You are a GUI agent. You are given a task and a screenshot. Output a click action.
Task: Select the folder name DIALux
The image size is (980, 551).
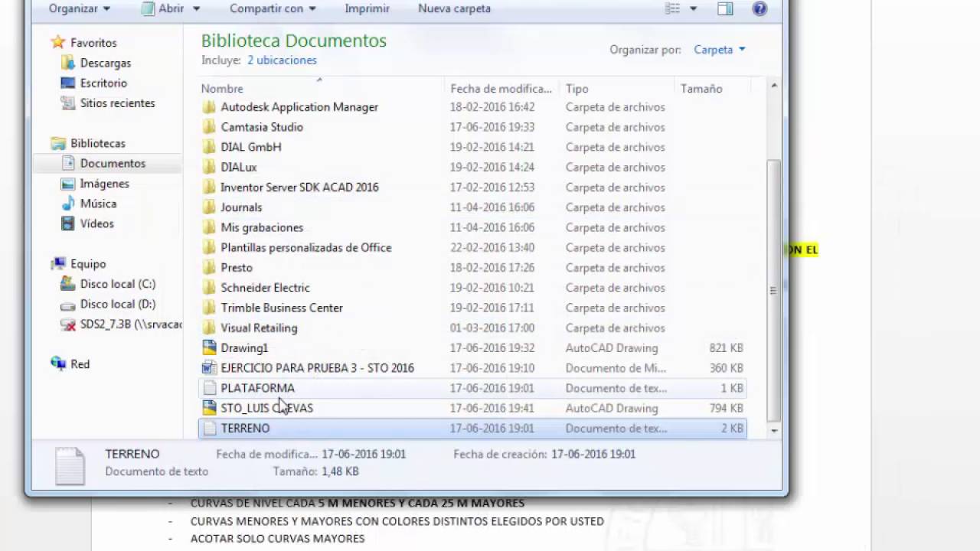click(239, 167)
